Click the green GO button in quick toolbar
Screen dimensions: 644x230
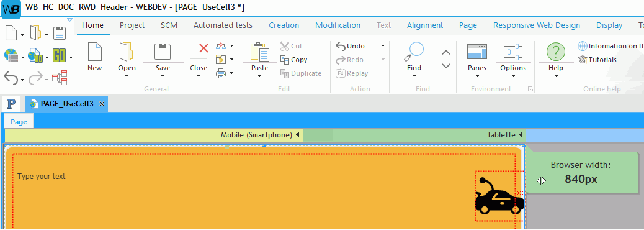point(60,56)
